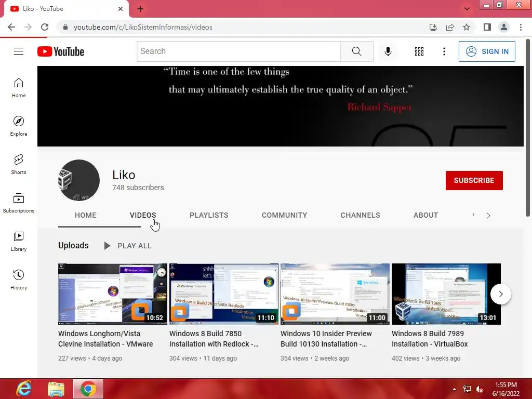532x399 pixels.
Task: Click PLAY ALL for uploads
Action: (128, 246)
